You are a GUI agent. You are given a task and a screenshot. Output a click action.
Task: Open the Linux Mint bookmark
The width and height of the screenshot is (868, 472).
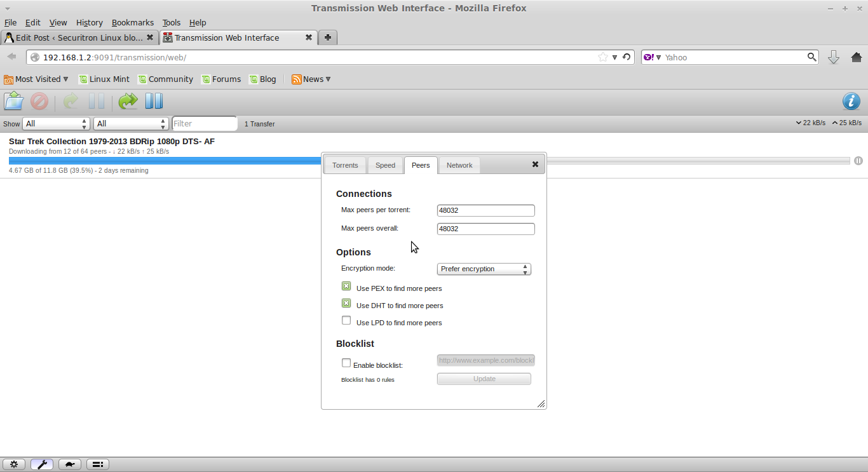[104, 79]
